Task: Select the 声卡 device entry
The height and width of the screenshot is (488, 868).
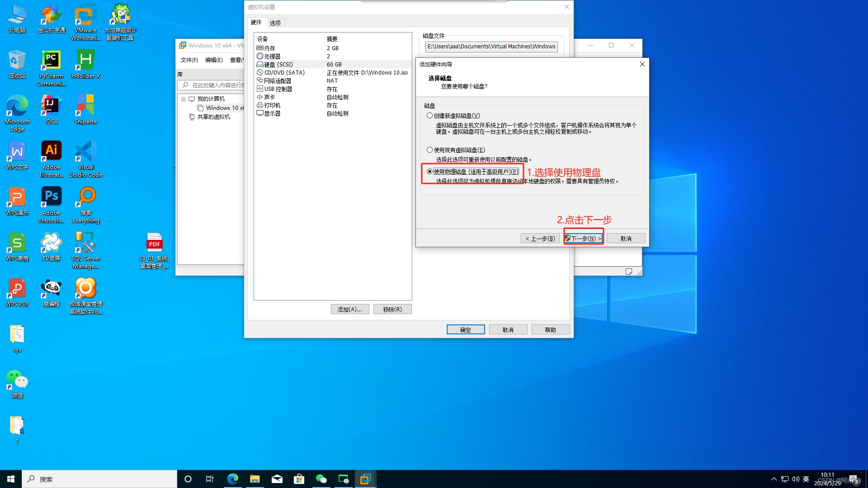Action: point(268,97)
